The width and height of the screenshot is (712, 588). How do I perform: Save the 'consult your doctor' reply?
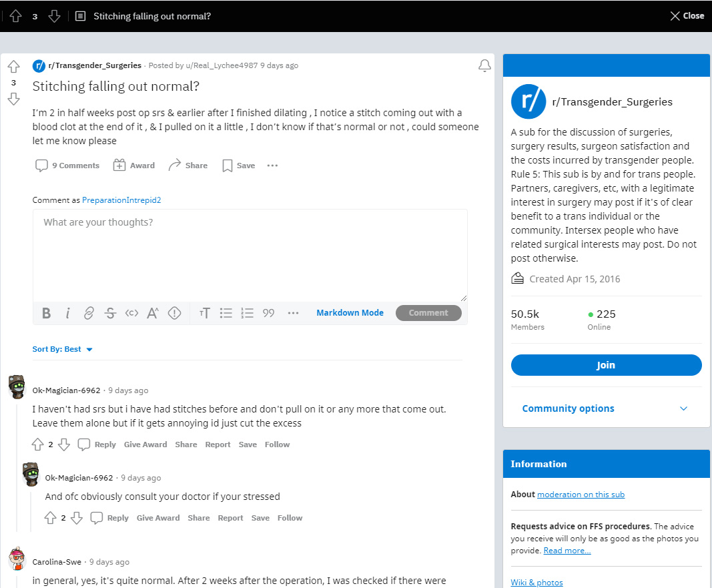(260, 518)
